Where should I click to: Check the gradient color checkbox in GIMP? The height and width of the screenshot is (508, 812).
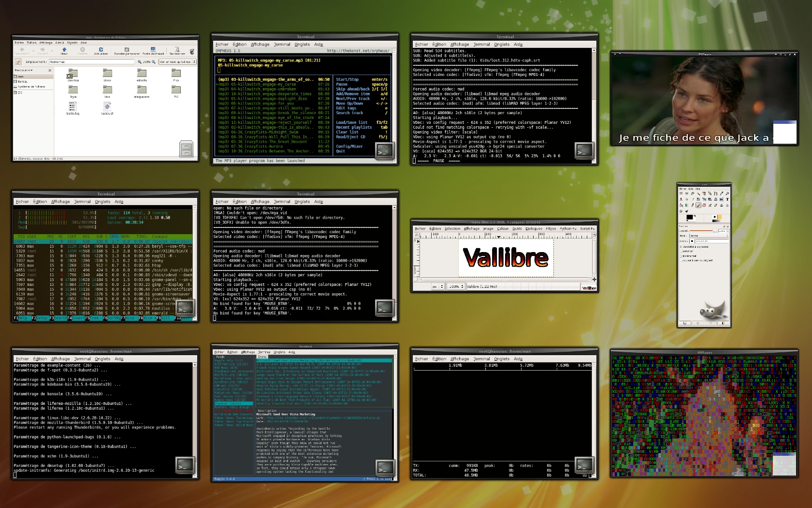681,260
